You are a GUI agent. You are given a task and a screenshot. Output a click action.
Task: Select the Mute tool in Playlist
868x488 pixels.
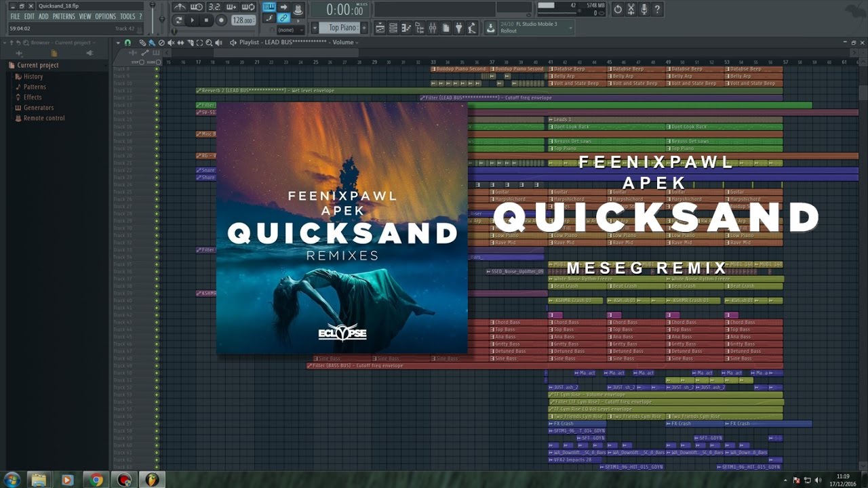pyautogui.click(x=171, y=43)
